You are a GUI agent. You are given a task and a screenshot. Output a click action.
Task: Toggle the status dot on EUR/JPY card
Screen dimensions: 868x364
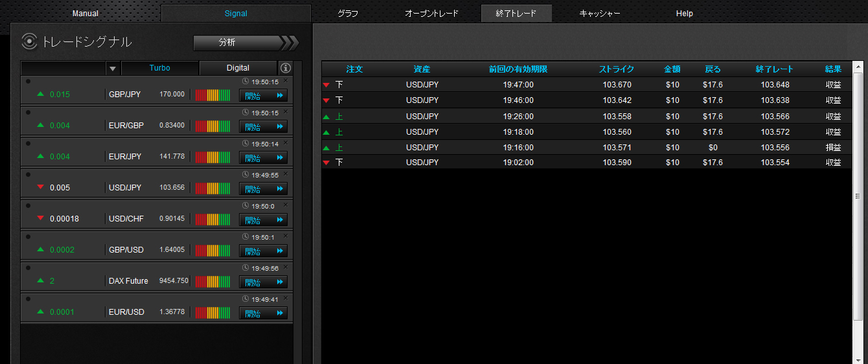tap(28, 143)
